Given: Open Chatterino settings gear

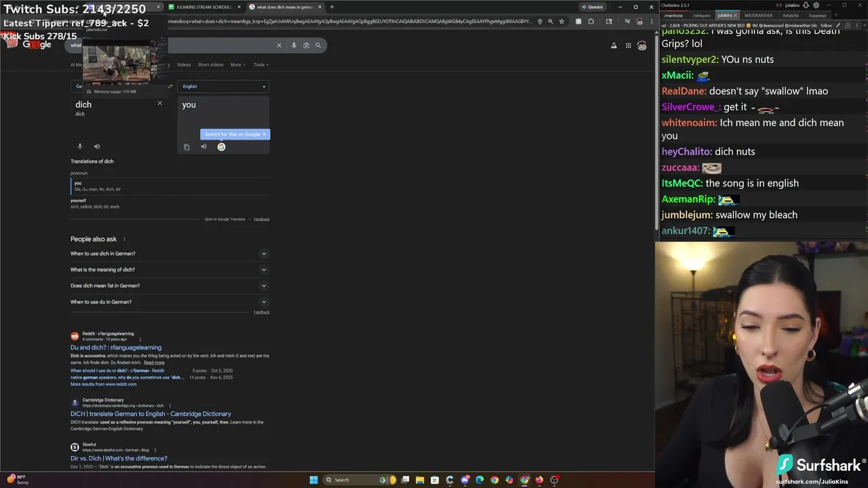Looking at the screenshot, I should [816, 5].
